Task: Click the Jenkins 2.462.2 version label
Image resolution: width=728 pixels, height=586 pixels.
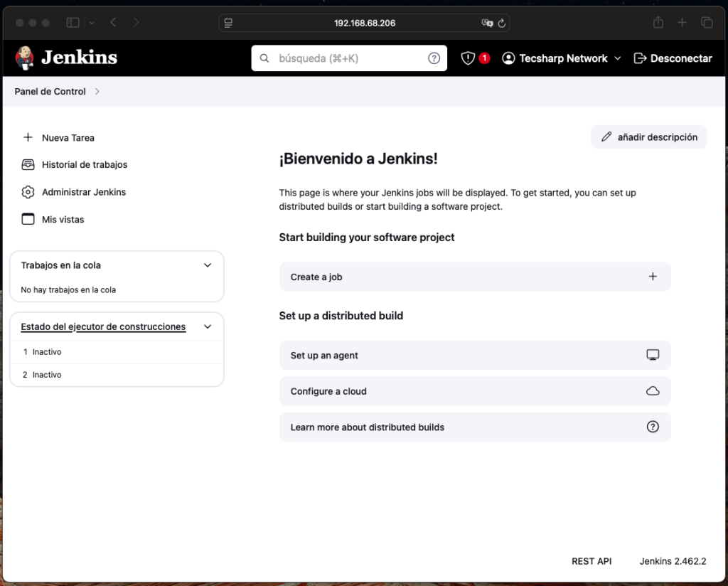Action: pos(673,561)
